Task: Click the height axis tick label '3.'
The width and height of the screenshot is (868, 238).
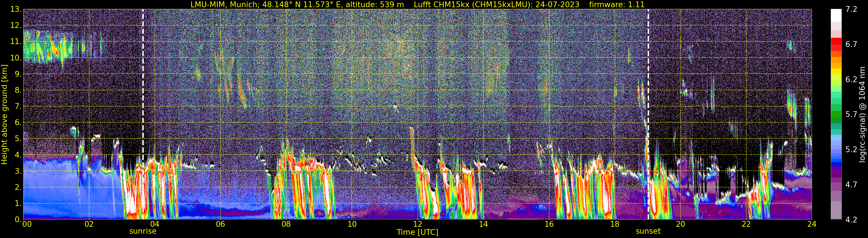Action: 18,171
